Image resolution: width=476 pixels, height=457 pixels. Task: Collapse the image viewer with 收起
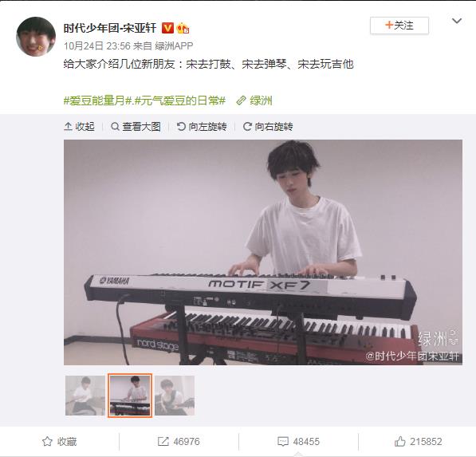click(x=79, y=126)
